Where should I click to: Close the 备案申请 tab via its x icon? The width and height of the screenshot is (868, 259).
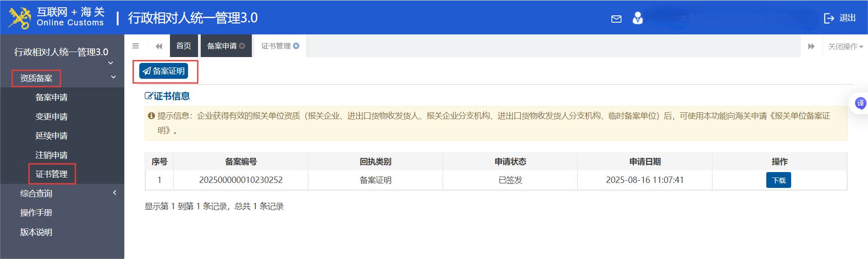pos(242,46)
